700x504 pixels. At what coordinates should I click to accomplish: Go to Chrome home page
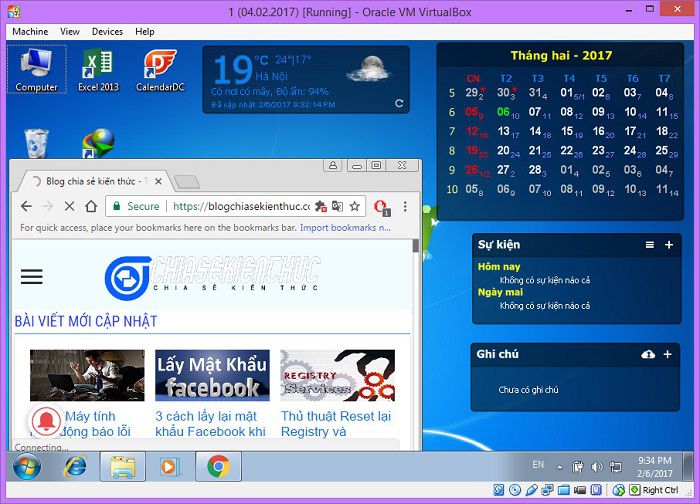click(x=91, y=206)
